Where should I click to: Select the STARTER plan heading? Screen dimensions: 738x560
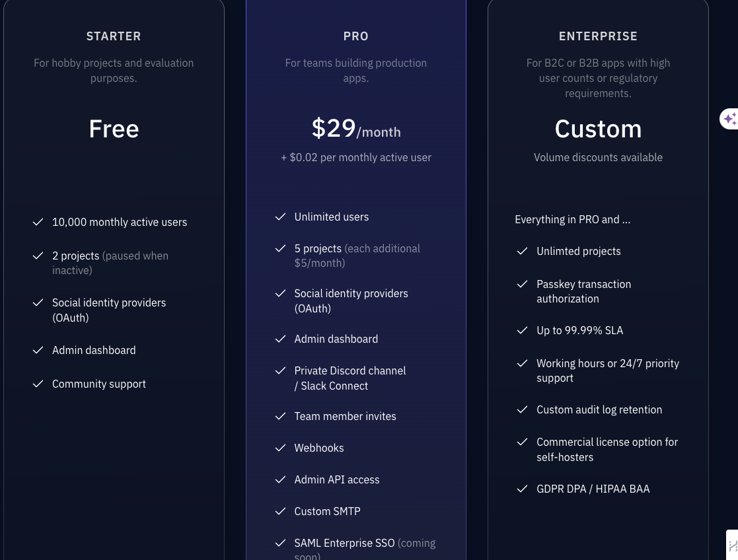click(x=114, y=36)
